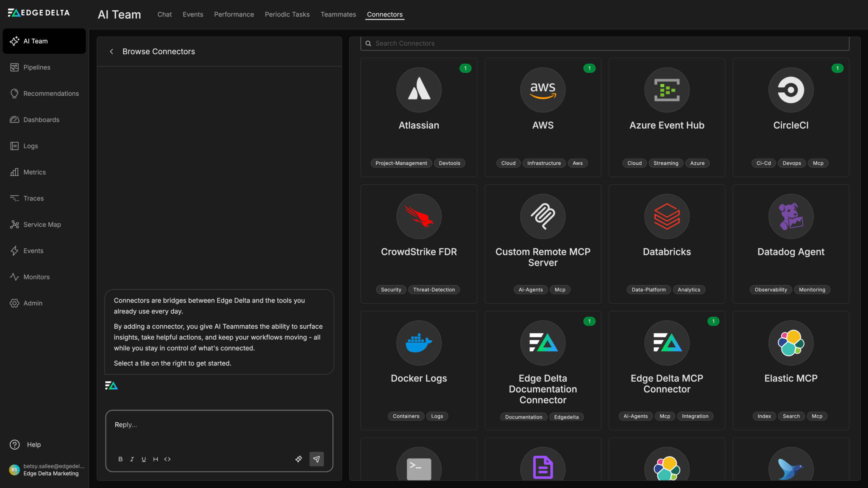Toggle bold formatting in the reply box

(120, 459)
